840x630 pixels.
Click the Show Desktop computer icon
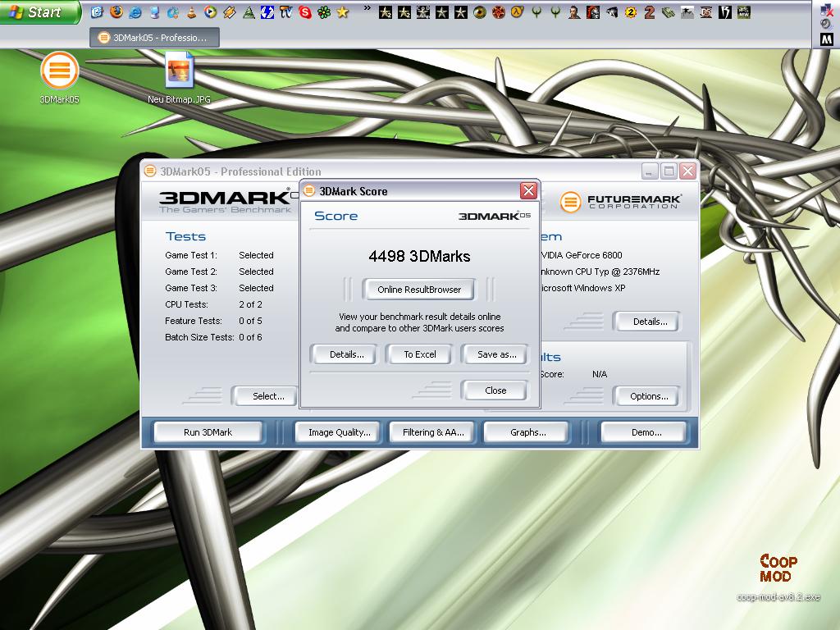[x=154, y=11]
